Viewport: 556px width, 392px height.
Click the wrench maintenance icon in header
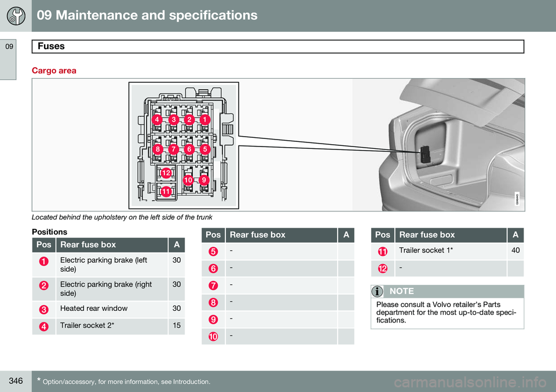[16, 16]
